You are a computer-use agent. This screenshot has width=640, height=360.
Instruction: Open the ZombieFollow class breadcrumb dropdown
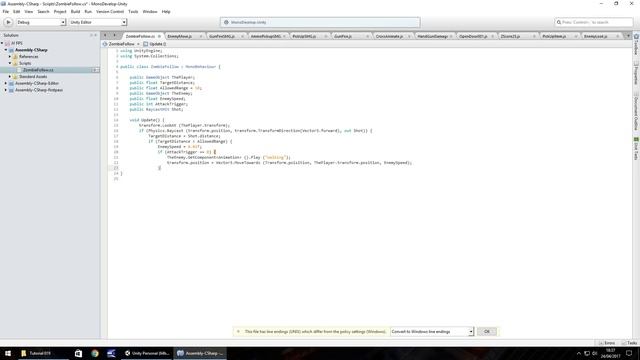point(121,44)
